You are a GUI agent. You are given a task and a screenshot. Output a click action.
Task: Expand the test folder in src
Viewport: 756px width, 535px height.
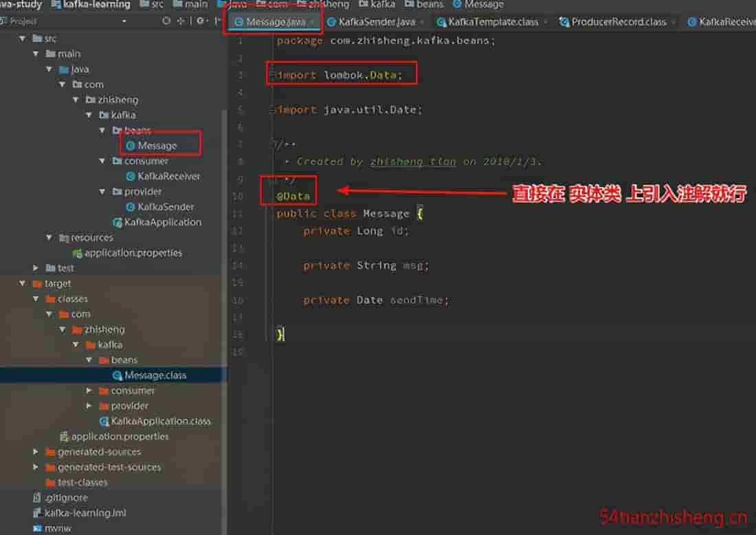(x=36, y=268)
